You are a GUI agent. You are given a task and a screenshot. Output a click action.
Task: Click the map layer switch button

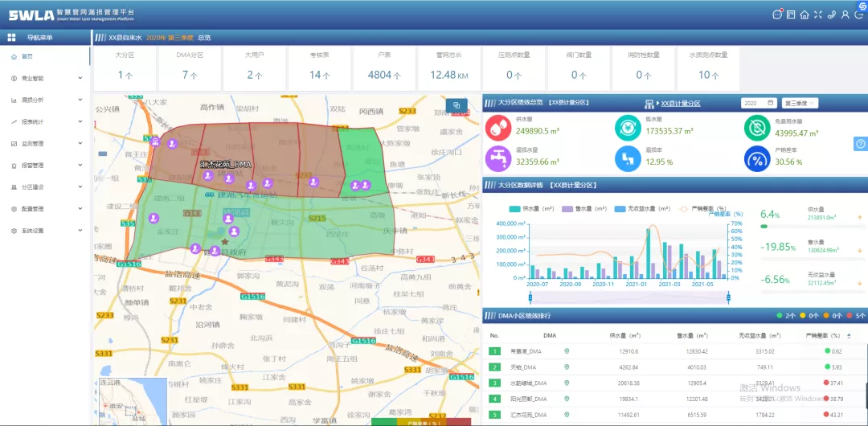457,105
